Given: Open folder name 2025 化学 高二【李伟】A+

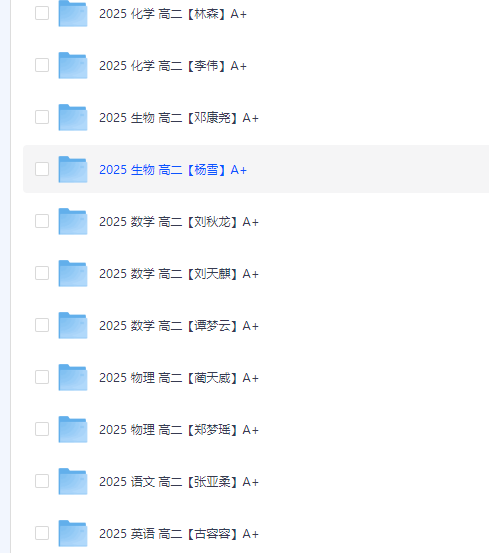Looking at the screenshot, I should 173,66.
